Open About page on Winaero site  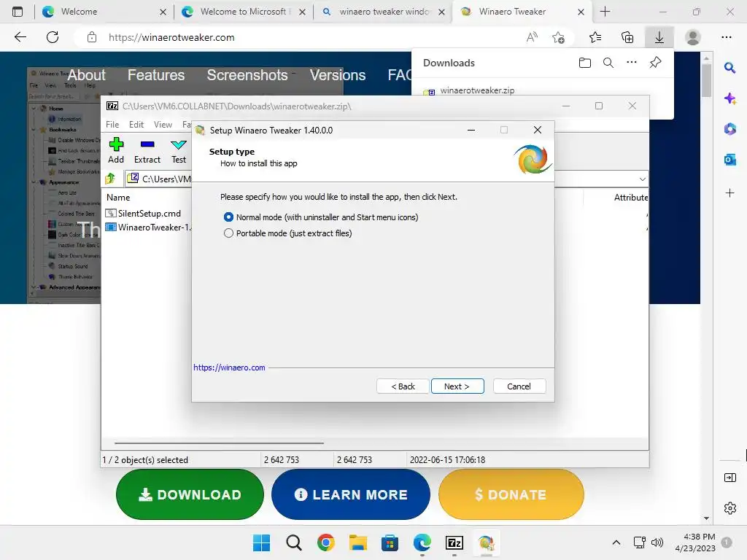[x=86, y=75]
